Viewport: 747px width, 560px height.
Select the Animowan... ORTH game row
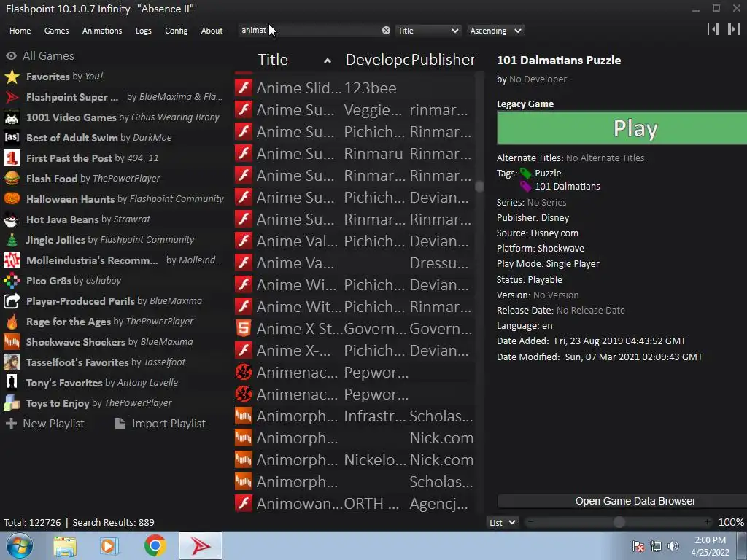[354, 504]
